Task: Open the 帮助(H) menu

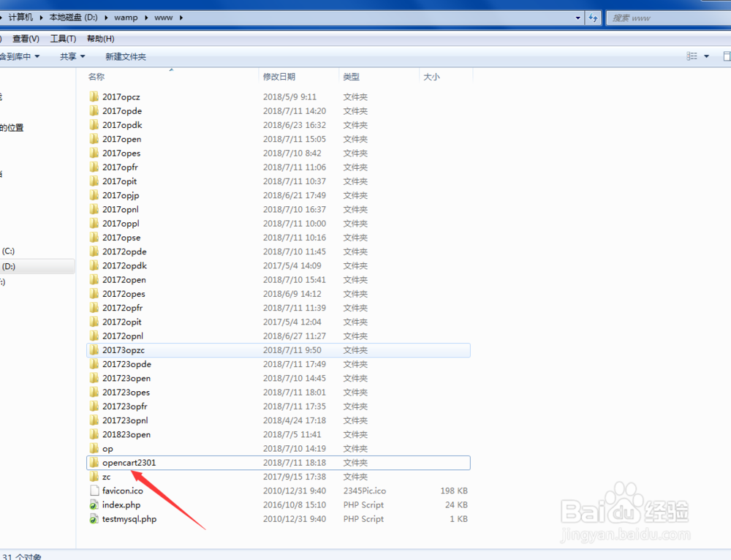Action: (x=100, y=39)
